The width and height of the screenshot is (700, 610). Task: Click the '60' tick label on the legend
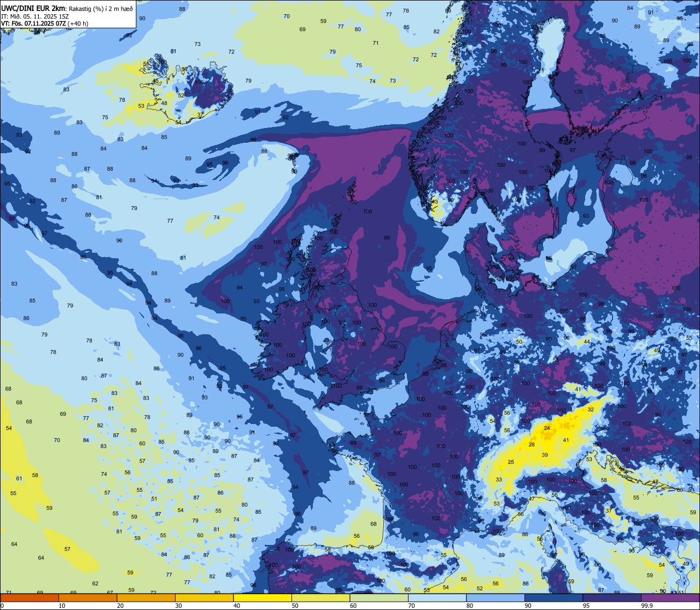tap(353, 606)
